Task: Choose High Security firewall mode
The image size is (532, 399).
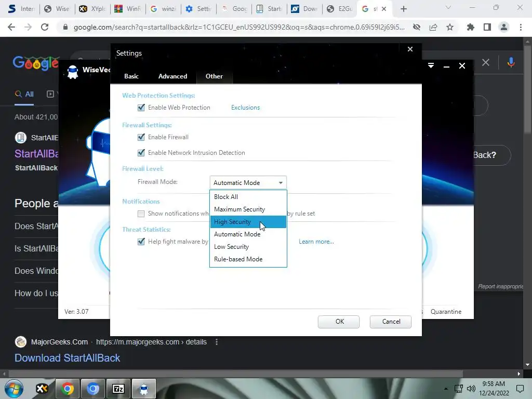Action: [248, 222]
